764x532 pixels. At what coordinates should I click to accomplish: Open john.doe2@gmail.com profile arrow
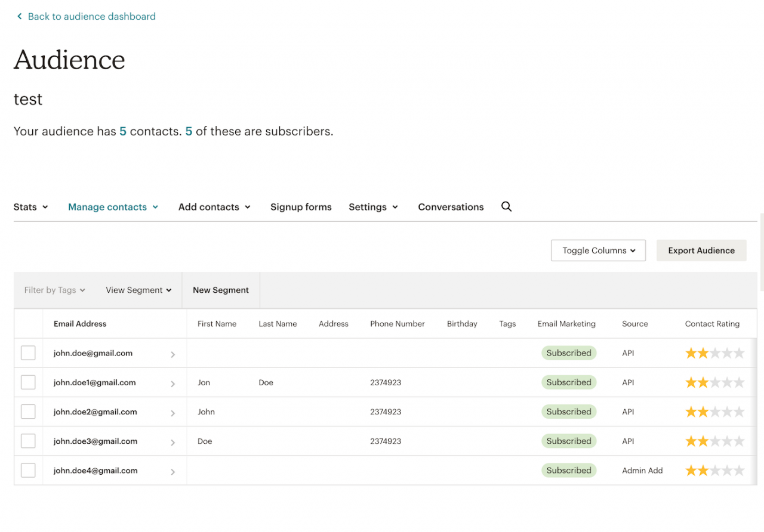pos(172,413)
